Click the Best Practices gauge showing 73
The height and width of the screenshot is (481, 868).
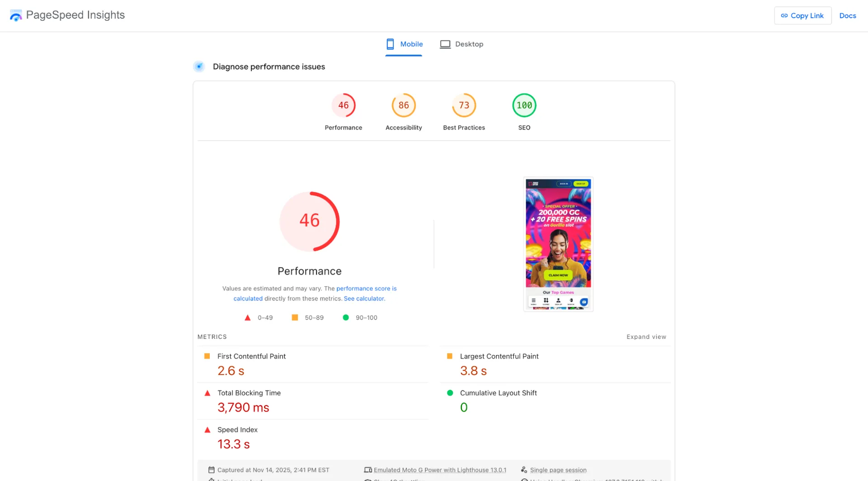click(464, 105)
